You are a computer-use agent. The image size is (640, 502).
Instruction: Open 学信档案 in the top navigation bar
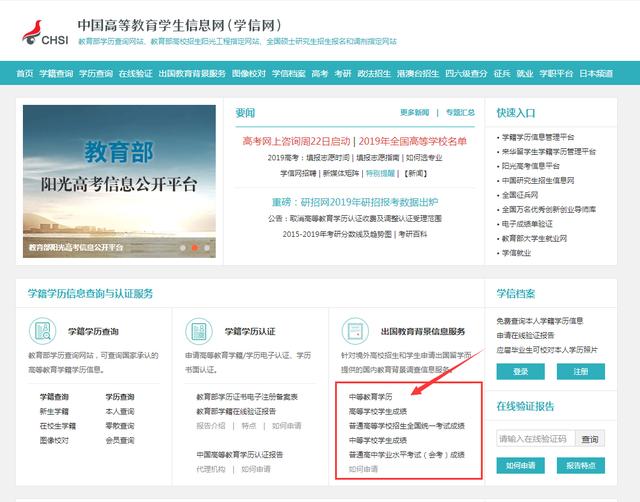(x=289, y=73)
